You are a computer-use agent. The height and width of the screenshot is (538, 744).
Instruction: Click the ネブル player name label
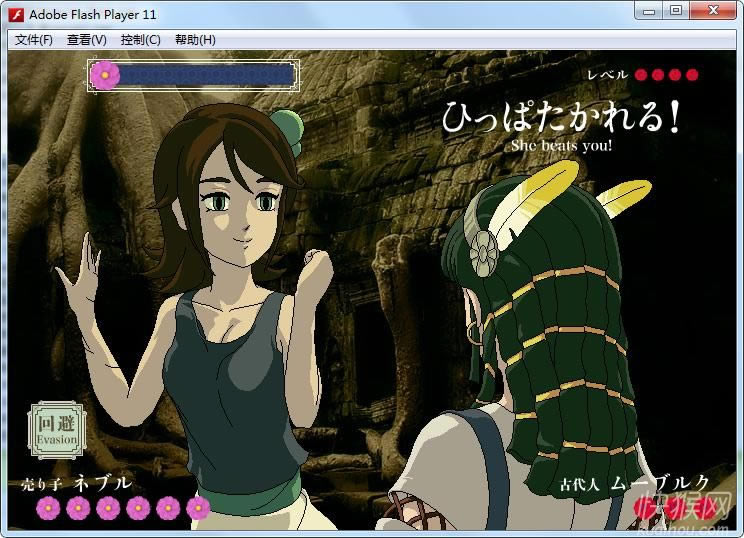(103, 483)
